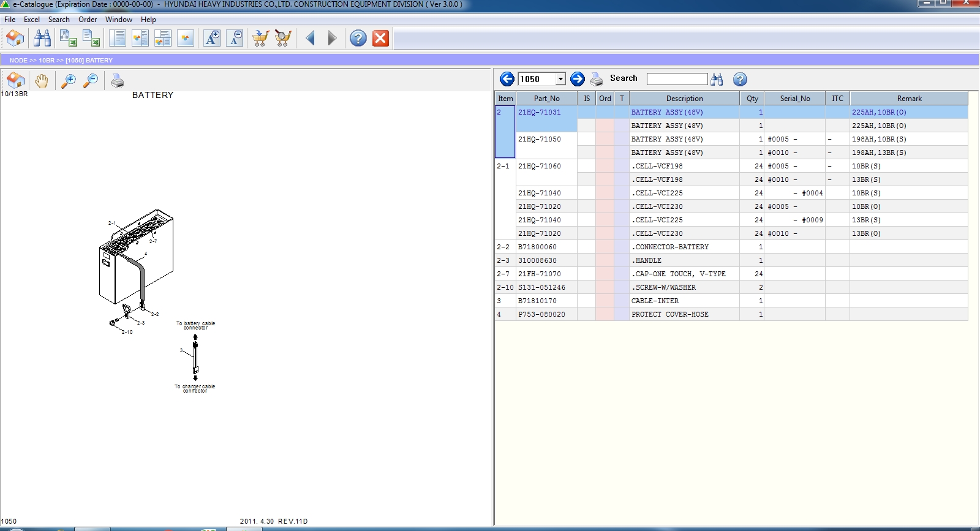The image size is (980, 531).
Task: Click item 2-10 in the Item column
Action: [x=505, y=287]
